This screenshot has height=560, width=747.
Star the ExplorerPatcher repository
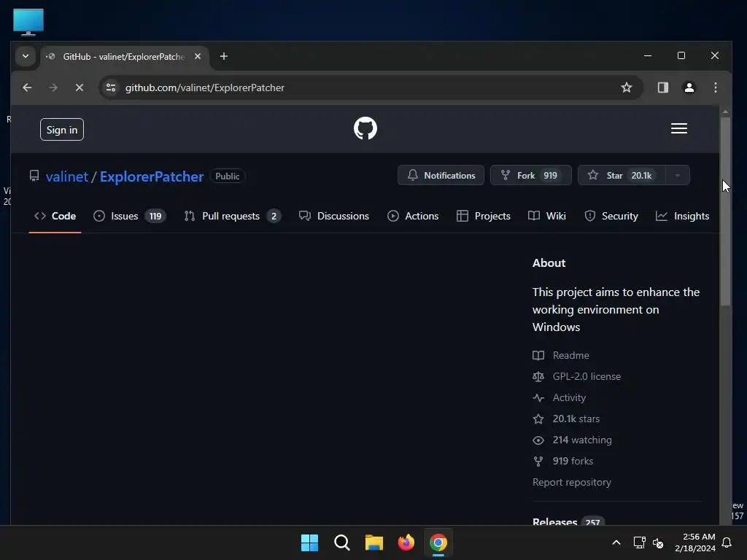click(x=622, y=175)
